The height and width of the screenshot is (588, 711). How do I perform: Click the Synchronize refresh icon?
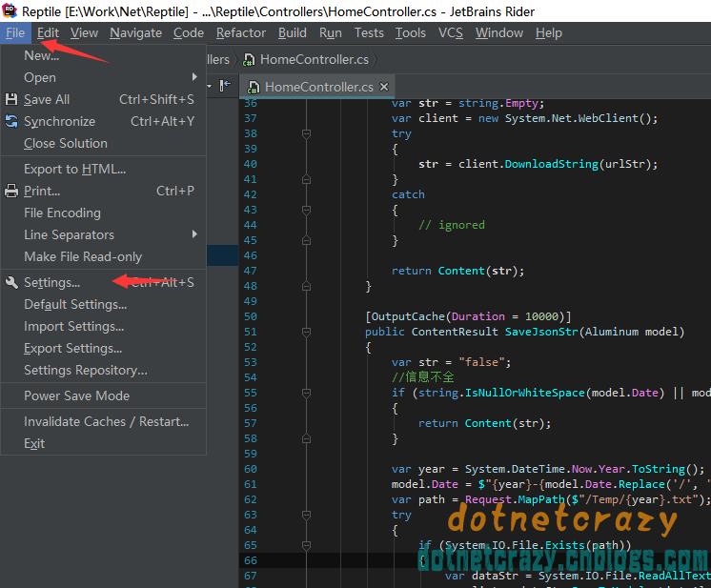[x=11, y=121]
